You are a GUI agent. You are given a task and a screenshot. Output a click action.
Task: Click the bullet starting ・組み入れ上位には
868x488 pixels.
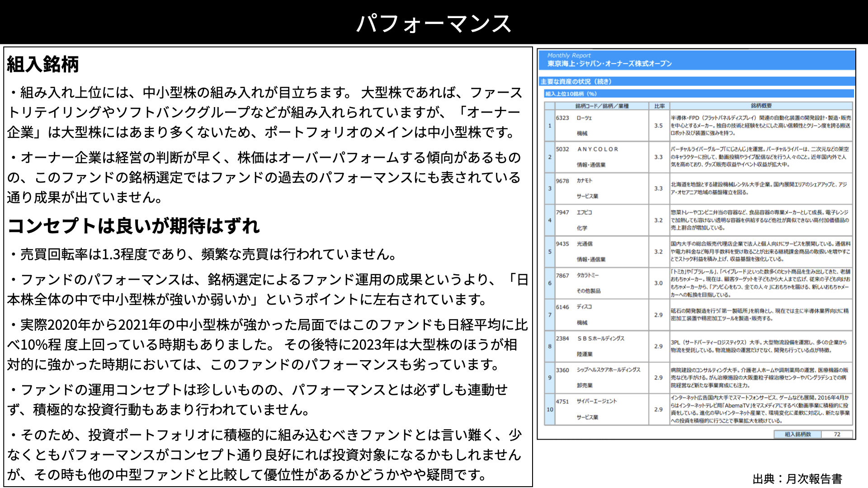(265, 112)
